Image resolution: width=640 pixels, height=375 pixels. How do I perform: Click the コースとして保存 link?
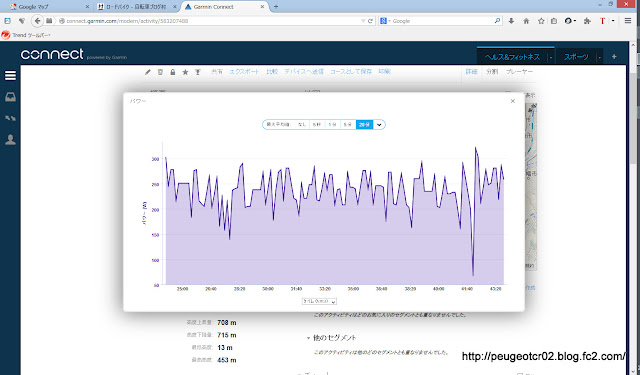click(351, 72)
